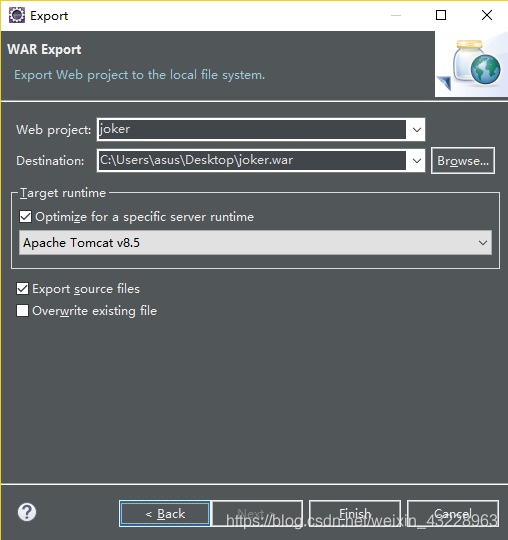
Task: Click the Finish button
Action: [355, 513]
